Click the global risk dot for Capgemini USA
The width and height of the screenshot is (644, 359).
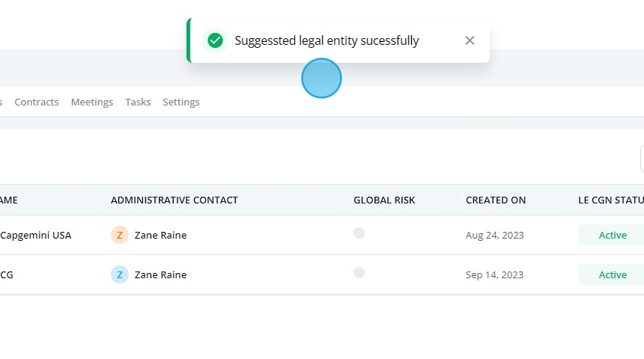coord(359,233)
